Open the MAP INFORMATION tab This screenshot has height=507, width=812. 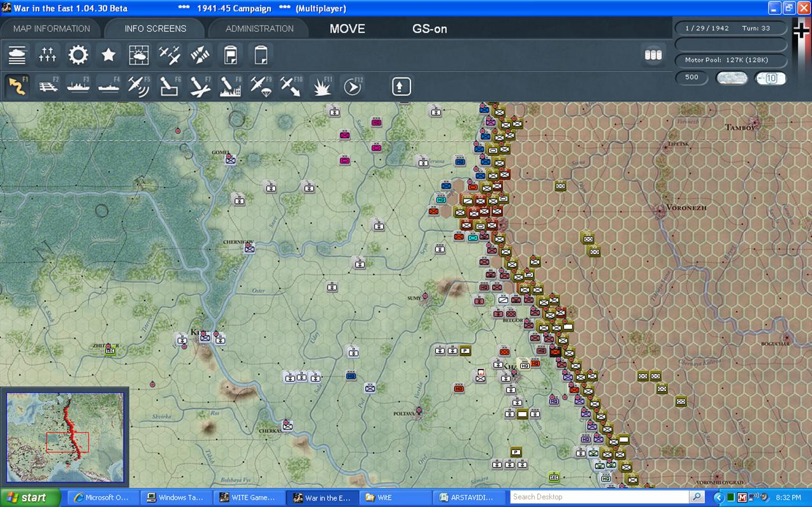52,29
